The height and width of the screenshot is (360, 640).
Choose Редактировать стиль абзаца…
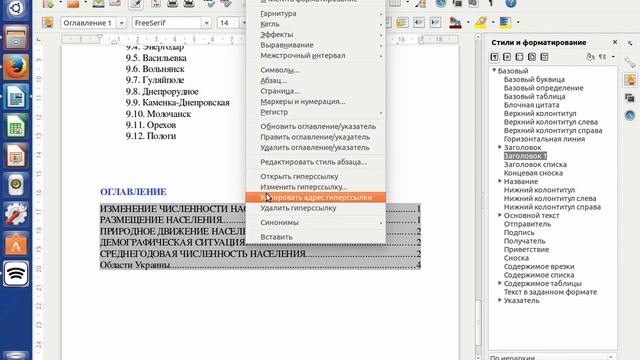click(316, 162)
